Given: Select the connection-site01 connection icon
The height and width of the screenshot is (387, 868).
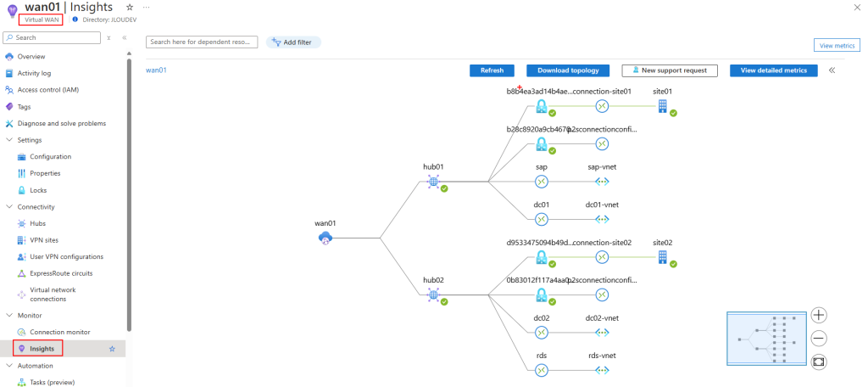Looking at the screenshot, I should point(602,106).
